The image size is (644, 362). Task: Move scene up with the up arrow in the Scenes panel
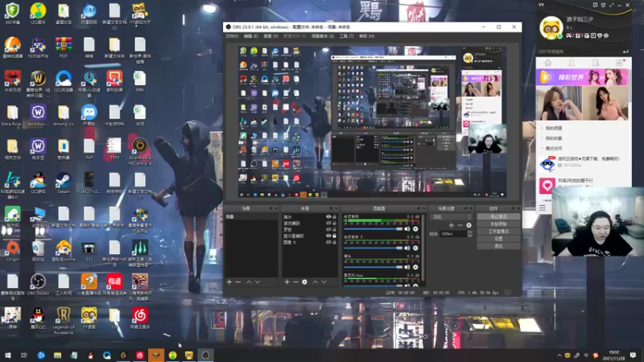click(x=249, y=282)
